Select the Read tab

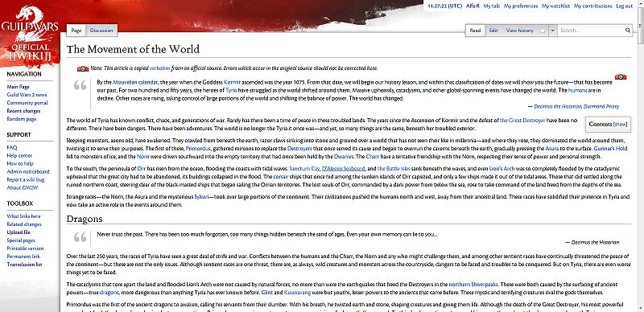coord(475,31)
